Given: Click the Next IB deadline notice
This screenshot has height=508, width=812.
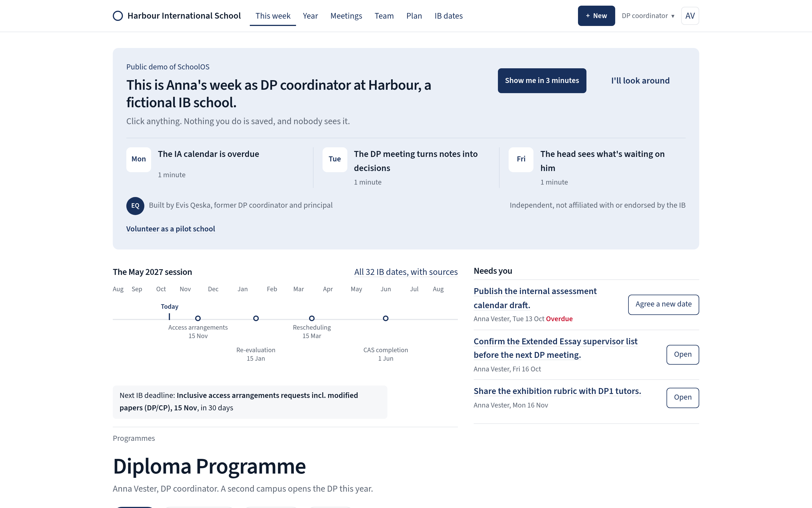Looking at the screenshot, I should coord(250,402).
